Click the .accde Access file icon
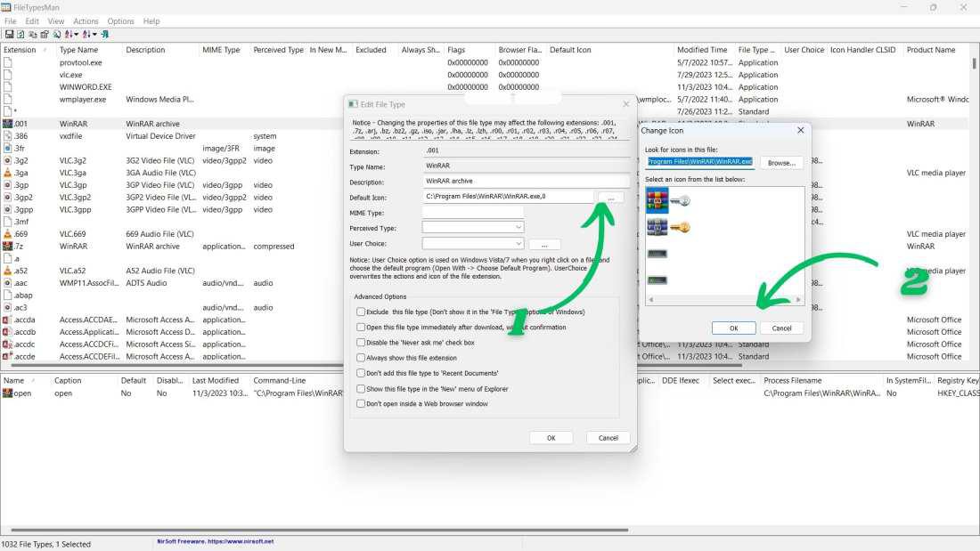This screenshot has width=980, height=551. tap(7, 356)
